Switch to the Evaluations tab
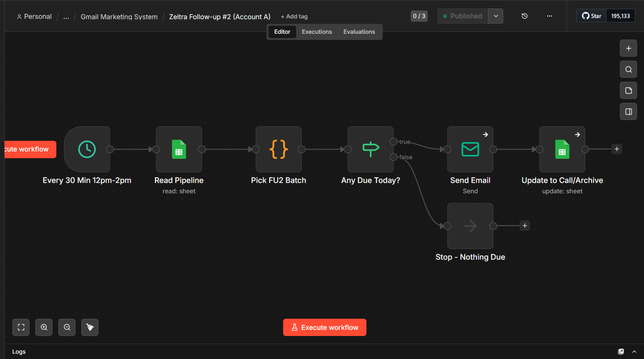 pos(359,32)
